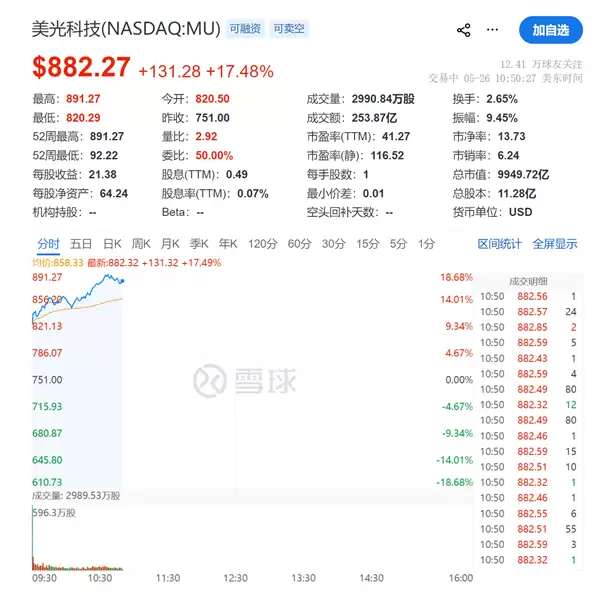Screen dimensions: 600x598
Task: Select the 分时 chart tab
Action: click(48, 244)
